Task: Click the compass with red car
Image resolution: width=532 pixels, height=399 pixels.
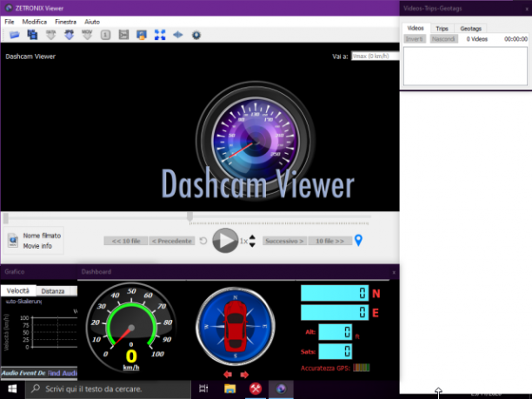Action: 236,326
